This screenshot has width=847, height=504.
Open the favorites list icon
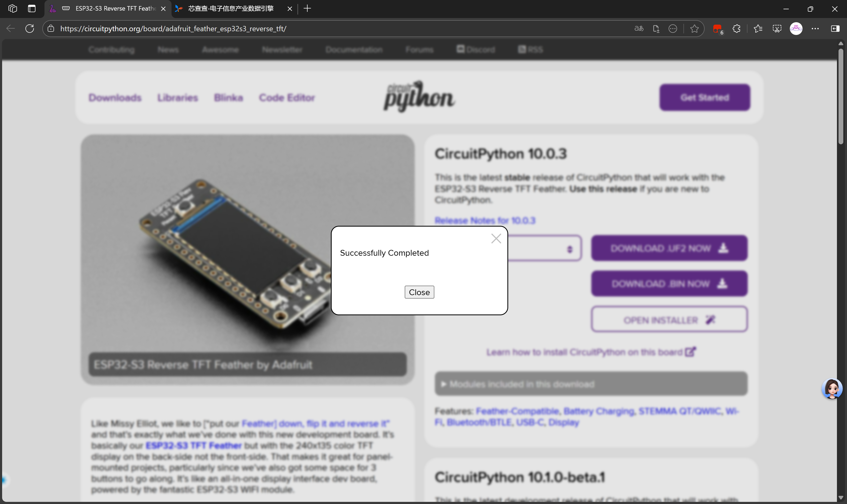758,29
